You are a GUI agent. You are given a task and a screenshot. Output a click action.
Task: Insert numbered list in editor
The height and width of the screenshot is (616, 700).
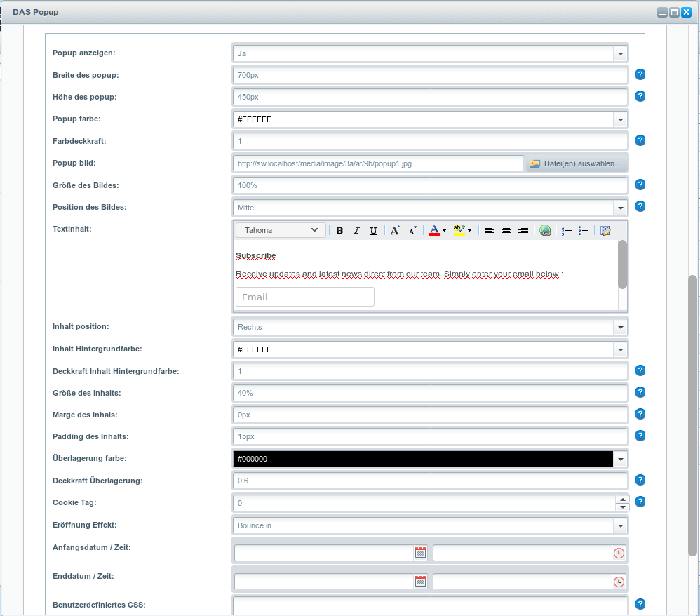coord(567,231)
